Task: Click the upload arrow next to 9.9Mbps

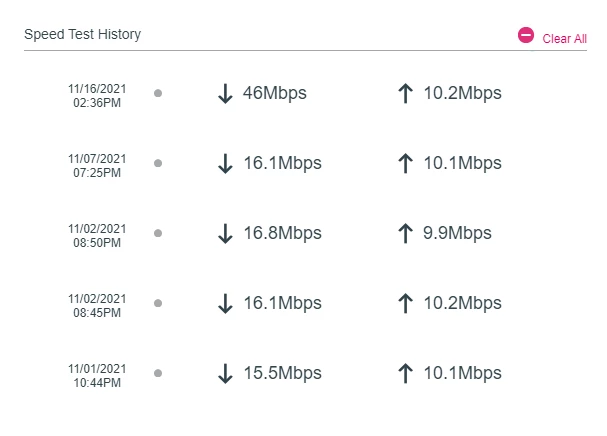Action: pyautogui.click(x=405, y=233)
